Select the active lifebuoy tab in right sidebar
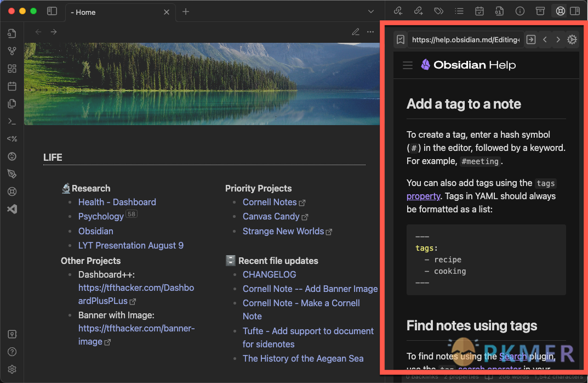This screenshot has width=588, height=383. click(x=560, y=11)
